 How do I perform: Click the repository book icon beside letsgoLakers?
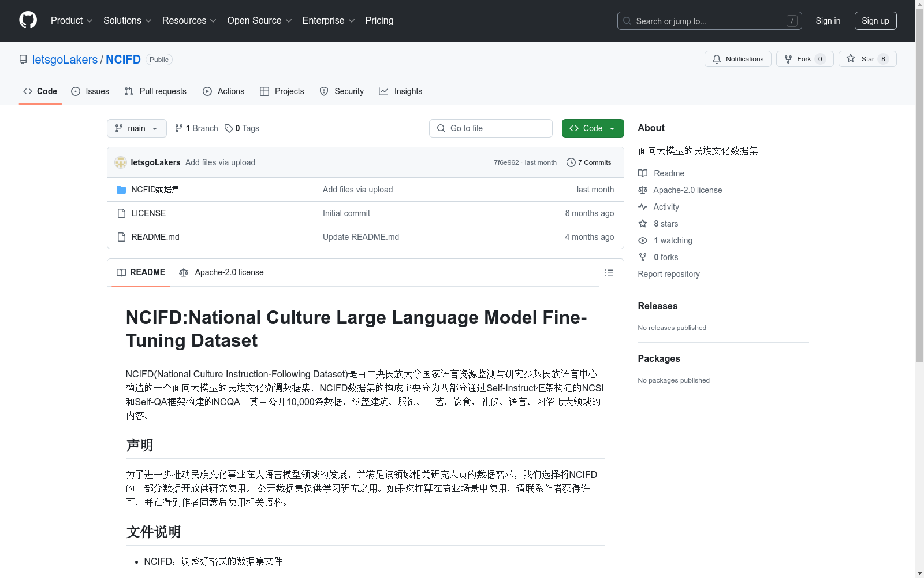pos(23,60)
